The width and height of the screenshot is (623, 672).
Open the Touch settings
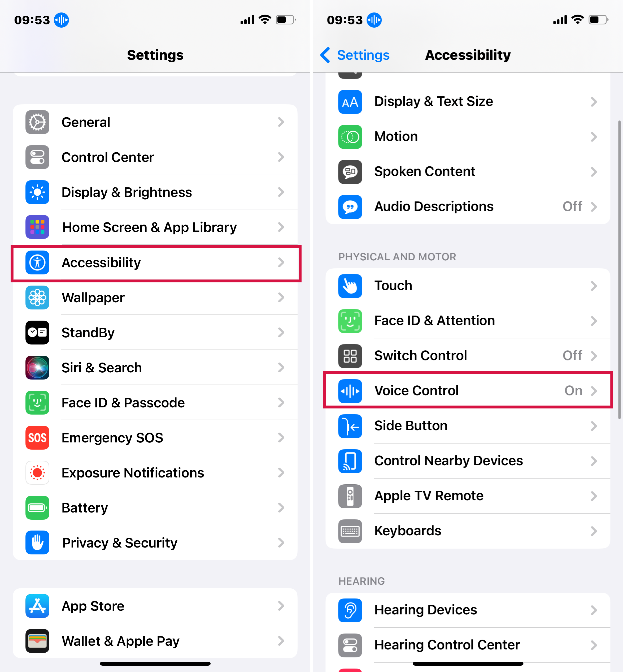pyautogui.click(x=467, y=286)
